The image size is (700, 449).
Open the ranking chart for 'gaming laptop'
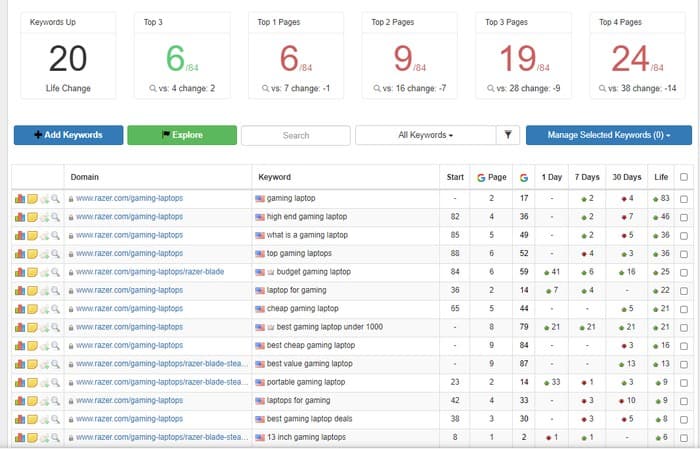(20, 199)
